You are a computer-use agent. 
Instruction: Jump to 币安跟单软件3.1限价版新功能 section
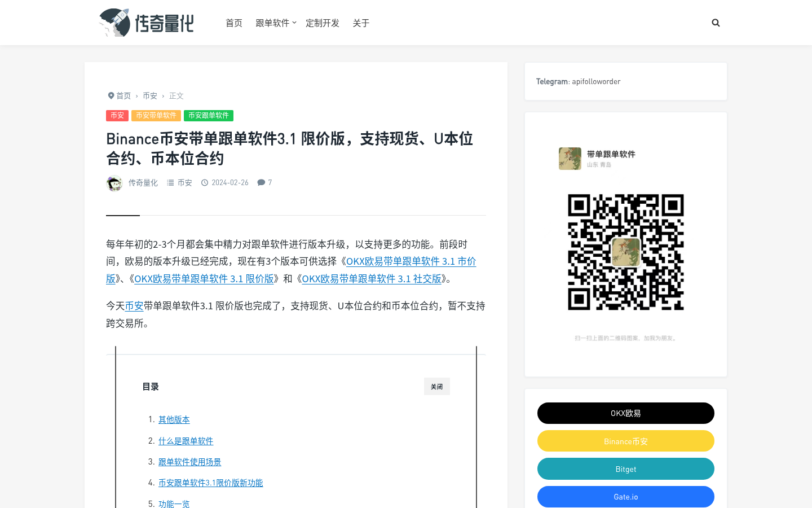(211, 483)
